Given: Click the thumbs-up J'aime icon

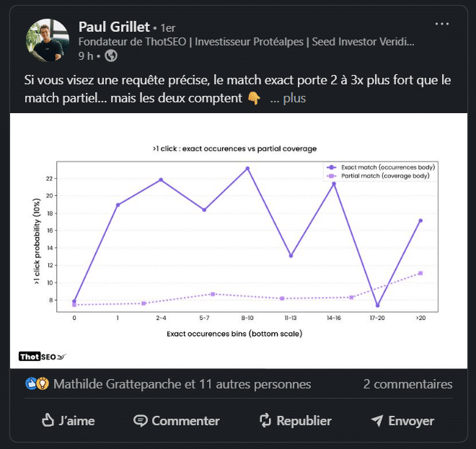Looking at the screenshot, I should coord(48,420).
